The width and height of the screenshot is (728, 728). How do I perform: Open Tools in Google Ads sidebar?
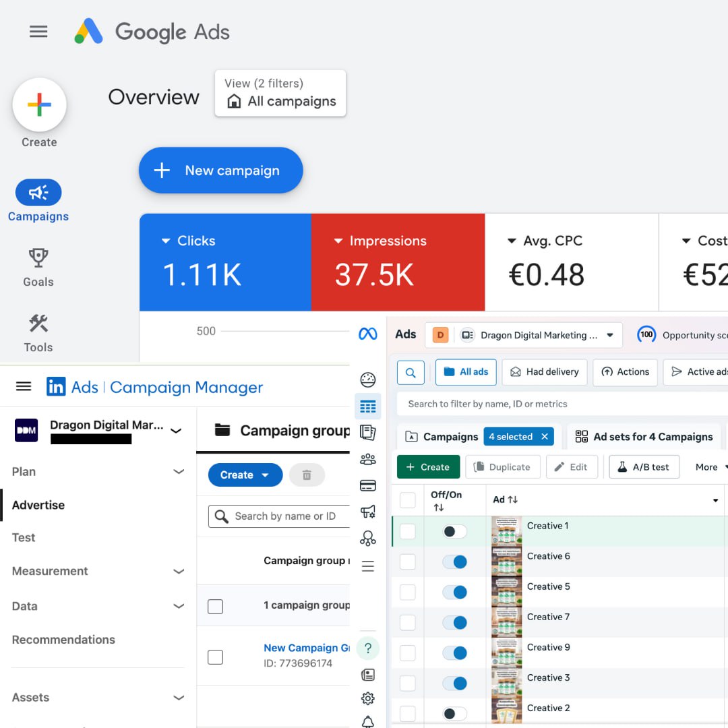[38, 333]
